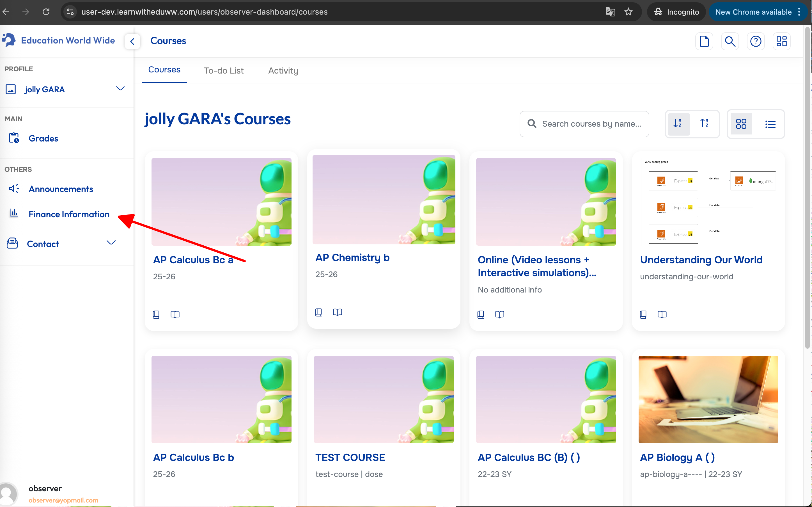Open the Activity tab
The width and height of the screenshot is (812, 507).
tap(283, 71)
